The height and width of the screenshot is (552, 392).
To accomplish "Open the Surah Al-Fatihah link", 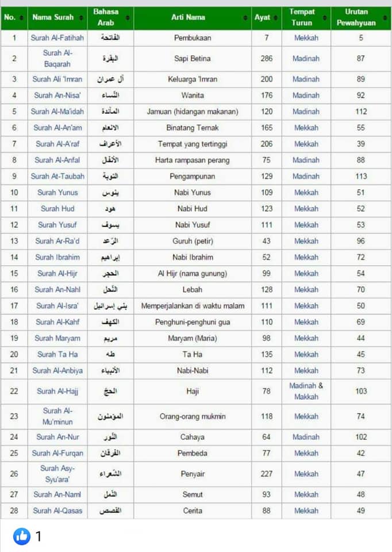I will pos(57,38).
